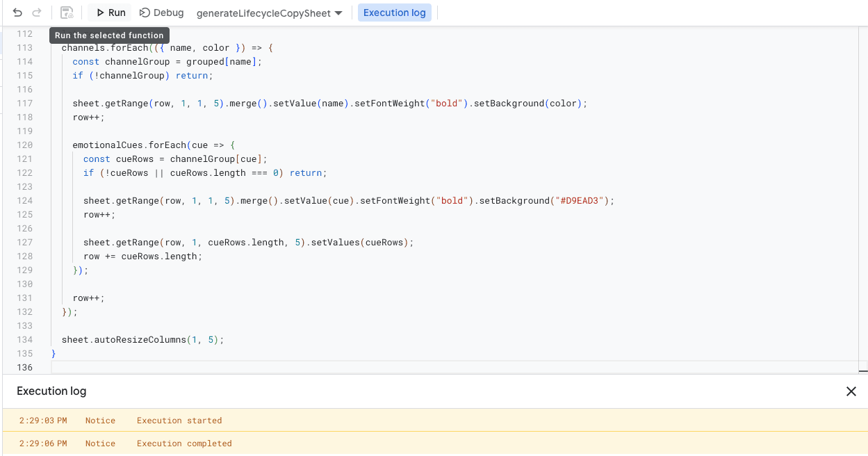Expand the generateLifecycleCopySheet dropdown arrow
The image size is (868, 456).
coord(337,12)
